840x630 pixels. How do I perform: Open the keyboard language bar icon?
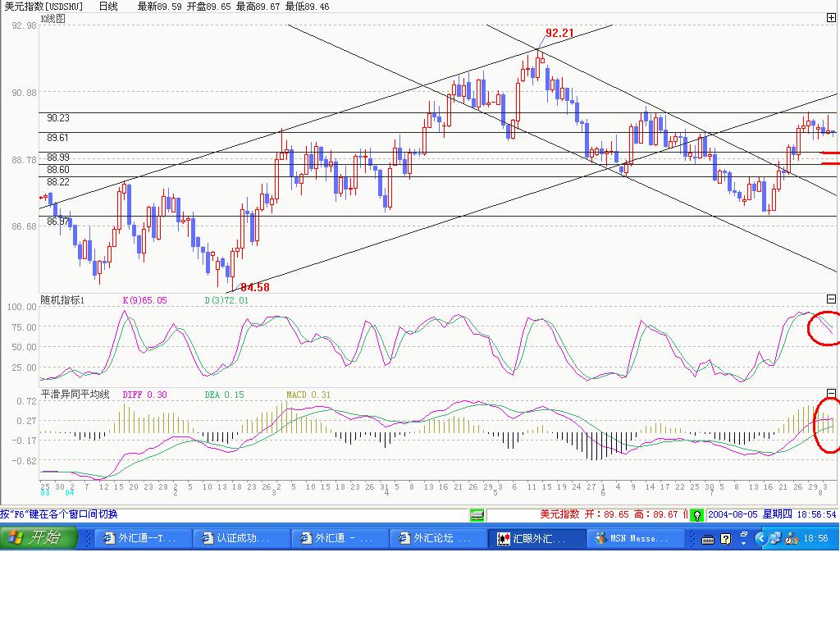(x=708, y=539)
